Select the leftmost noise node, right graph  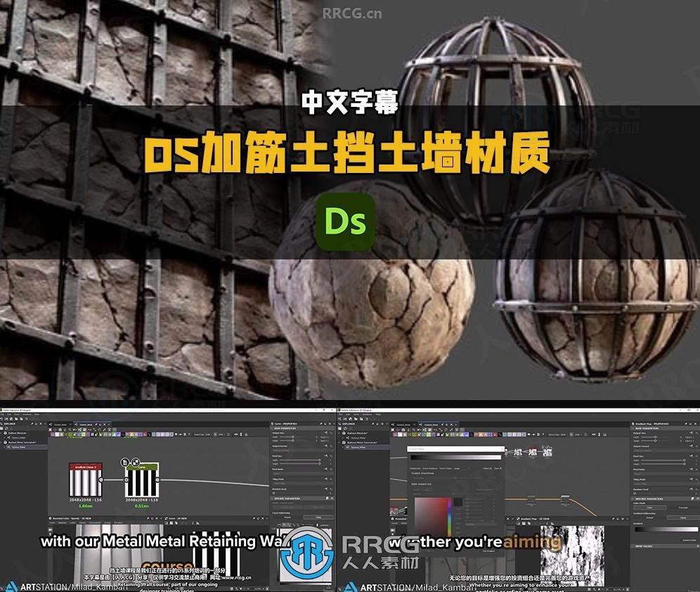(x=517, y=452)
